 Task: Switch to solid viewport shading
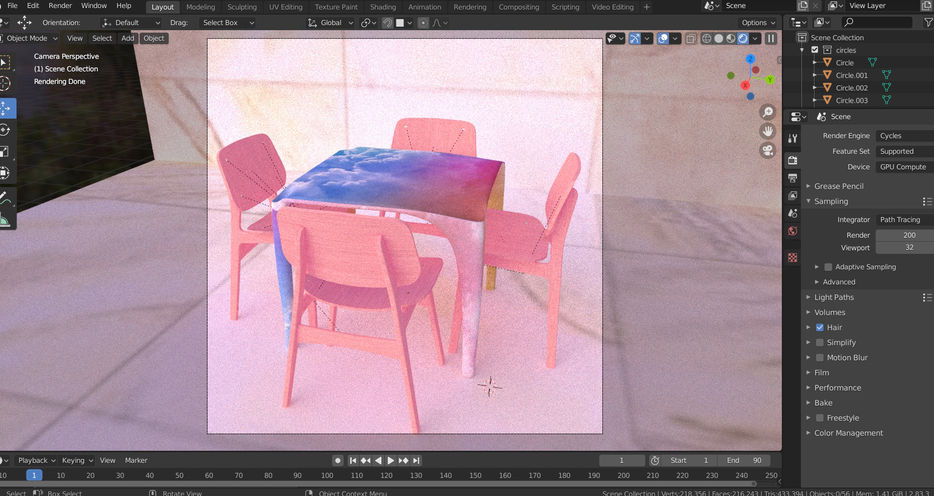[719, 39]
